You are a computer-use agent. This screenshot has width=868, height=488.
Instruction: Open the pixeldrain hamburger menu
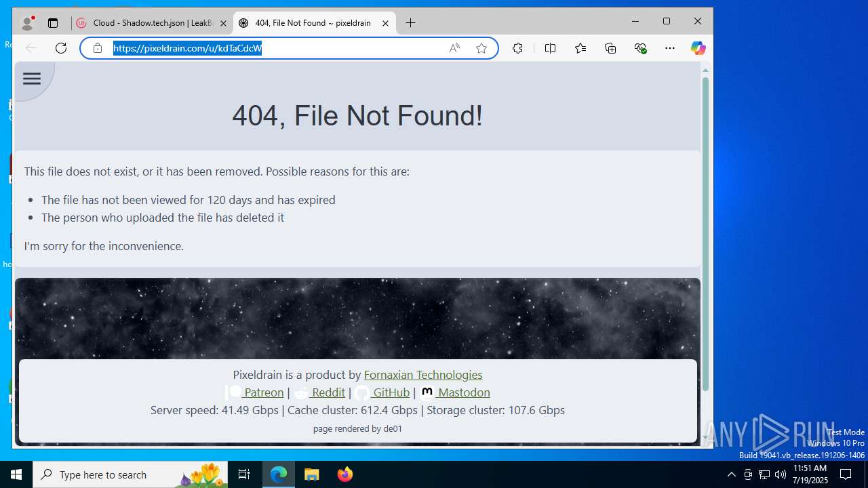coord(32,79)
